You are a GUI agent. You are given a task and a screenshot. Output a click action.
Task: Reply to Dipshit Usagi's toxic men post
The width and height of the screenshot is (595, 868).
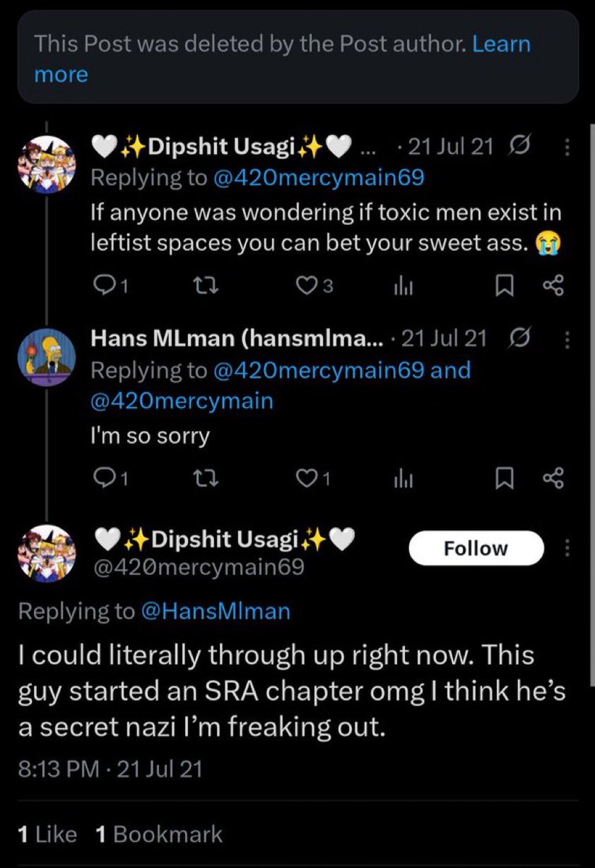(112, 287)
